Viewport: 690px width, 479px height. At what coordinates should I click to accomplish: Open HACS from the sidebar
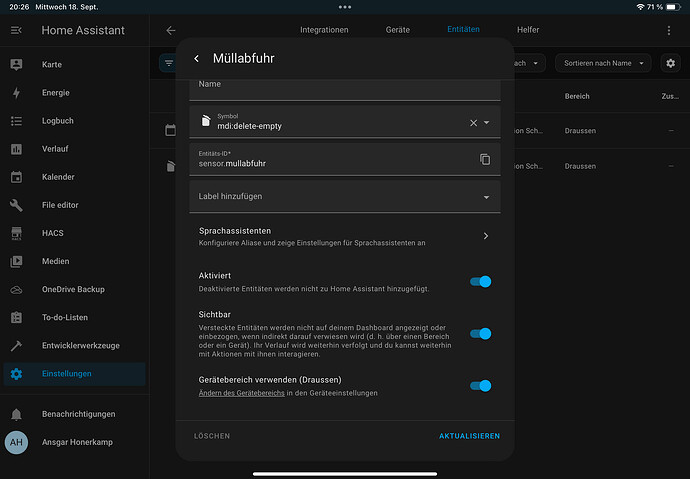[x=54, y=233]
